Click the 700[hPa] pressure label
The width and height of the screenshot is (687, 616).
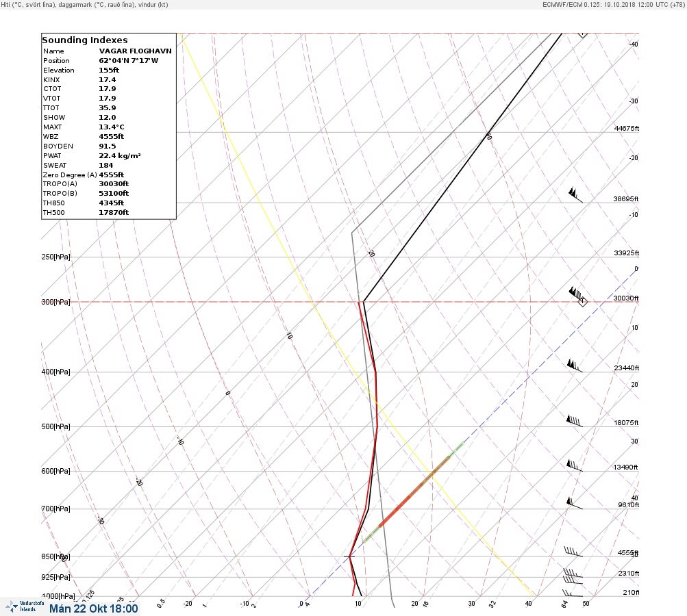(55, 509)
